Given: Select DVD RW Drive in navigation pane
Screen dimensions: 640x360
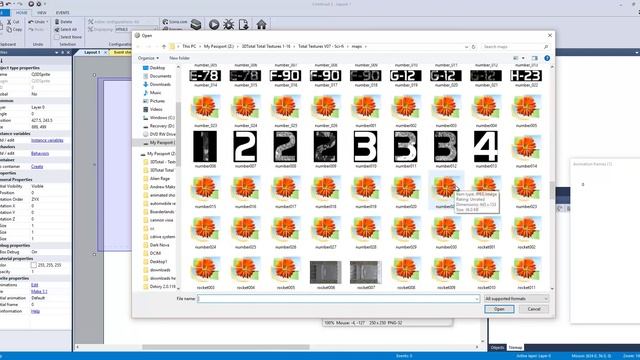Looking at the screenshot, I should tap(162, 134).
